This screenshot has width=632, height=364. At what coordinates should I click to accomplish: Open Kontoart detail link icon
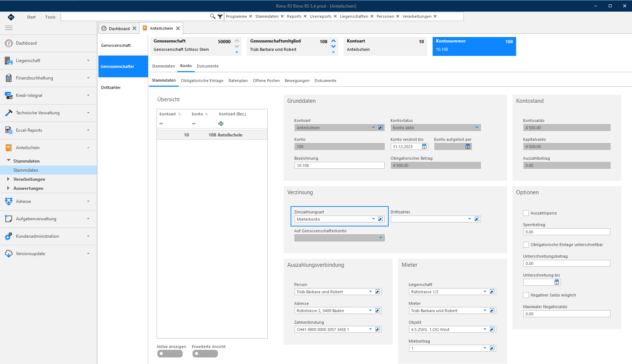381,128
